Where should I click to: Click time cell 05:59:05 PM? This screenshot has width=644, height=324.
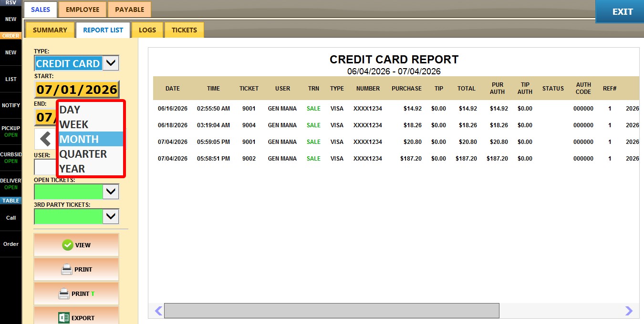(x=213, y=142)
